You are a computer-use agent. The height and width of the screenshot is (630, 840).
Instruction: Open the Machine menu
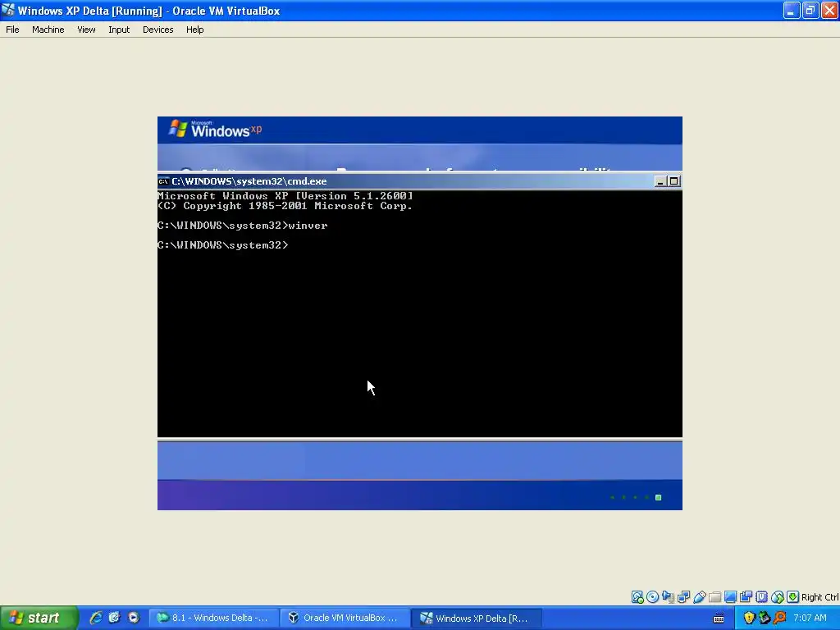tap(48, 30)
